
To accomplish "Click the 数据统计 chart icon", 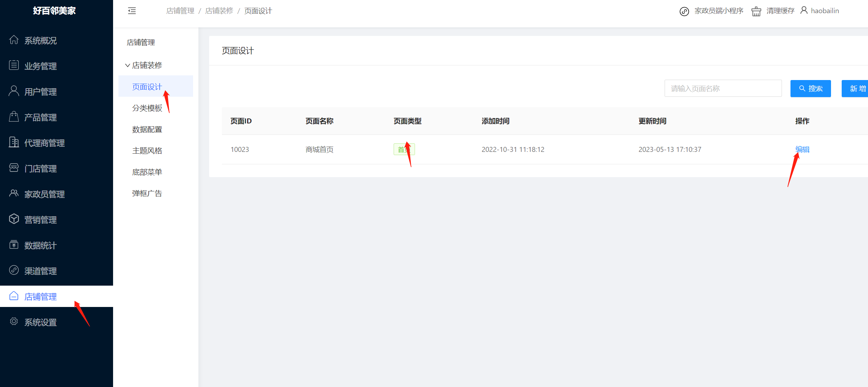I will click(14, 245).
